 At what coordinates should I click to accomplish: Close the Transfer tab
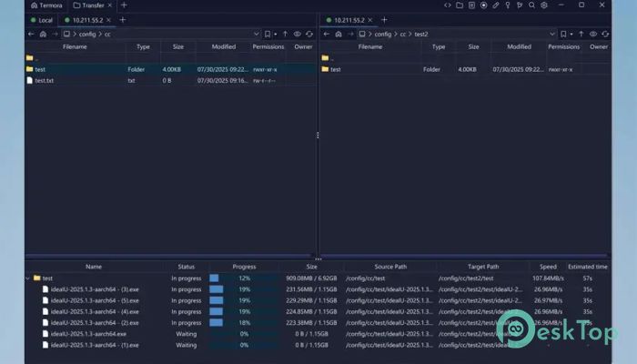(x=110, y=5)
